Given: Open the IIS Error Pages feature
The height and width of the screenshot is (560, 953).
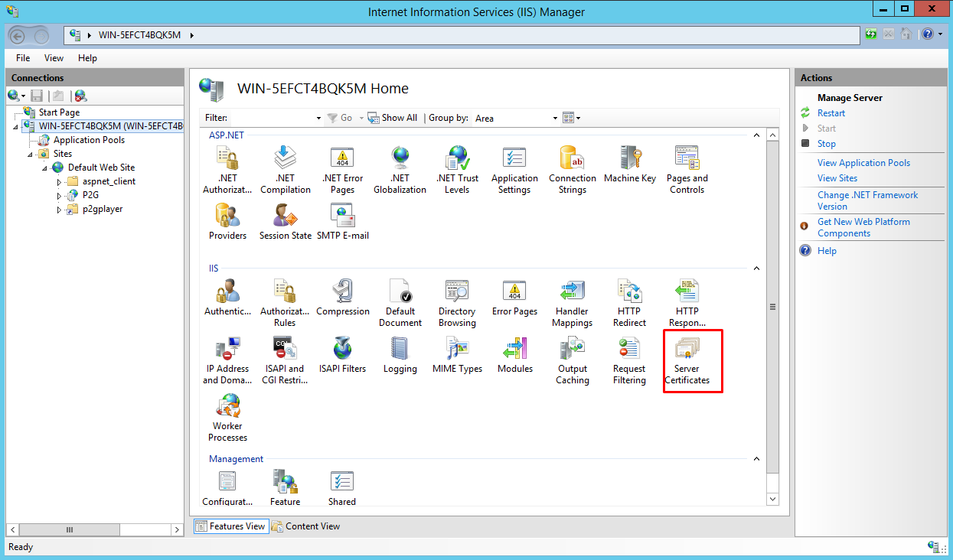Looking at the screenshot, I should (514, 298).
